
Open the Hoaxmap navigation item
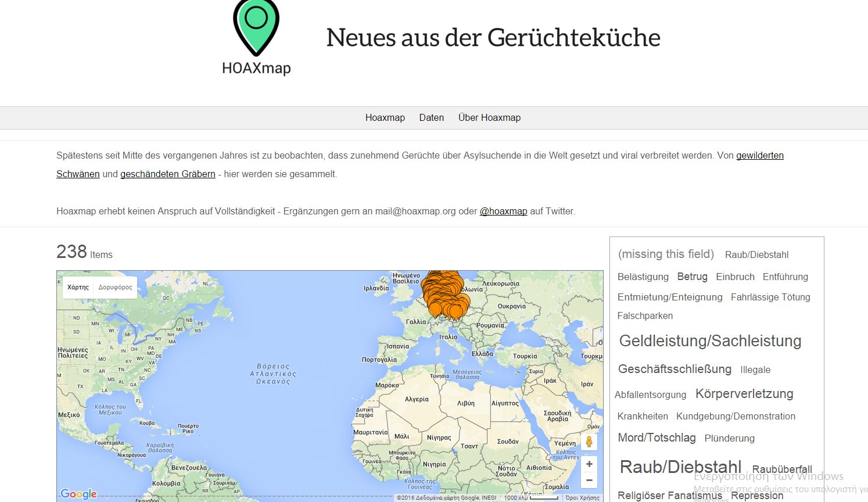[385, 117]
